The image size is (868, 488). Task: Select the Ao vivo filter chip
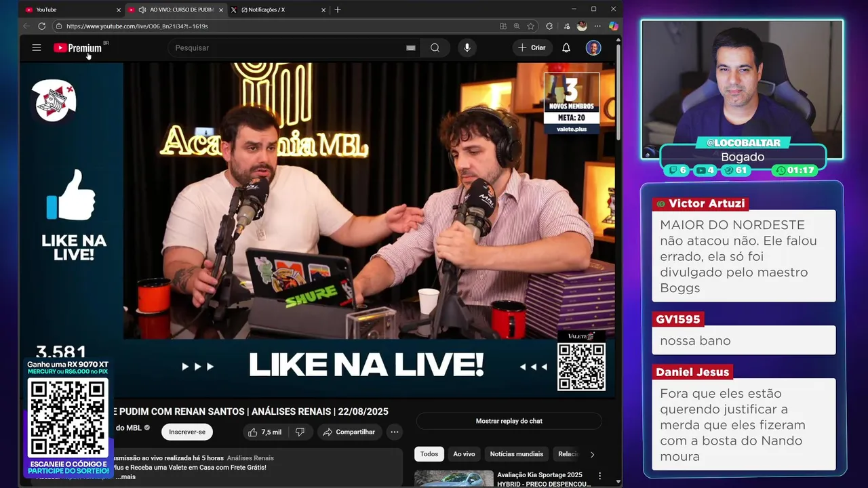click(464, 454)
